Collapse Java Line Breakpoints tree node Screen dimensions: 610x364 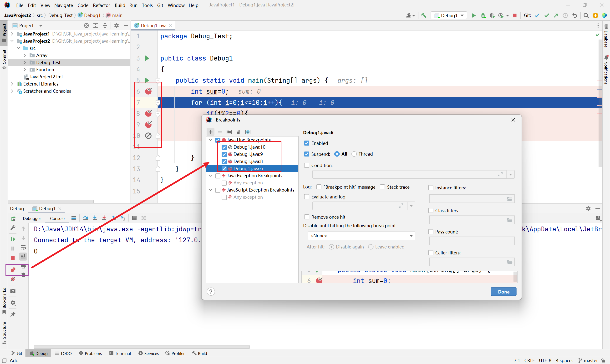pyautogui.click(x=210, y=140)
